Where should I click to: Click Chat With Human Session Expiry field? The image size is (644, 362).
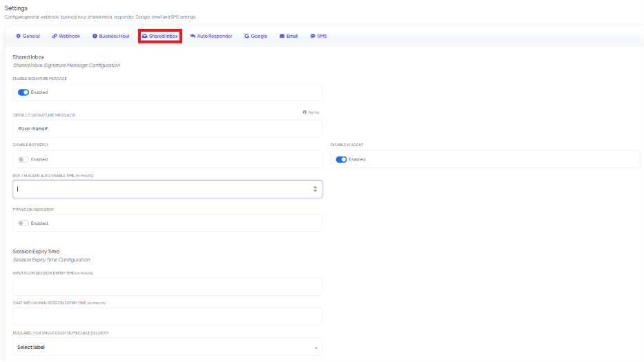click(x=168, y=316)
